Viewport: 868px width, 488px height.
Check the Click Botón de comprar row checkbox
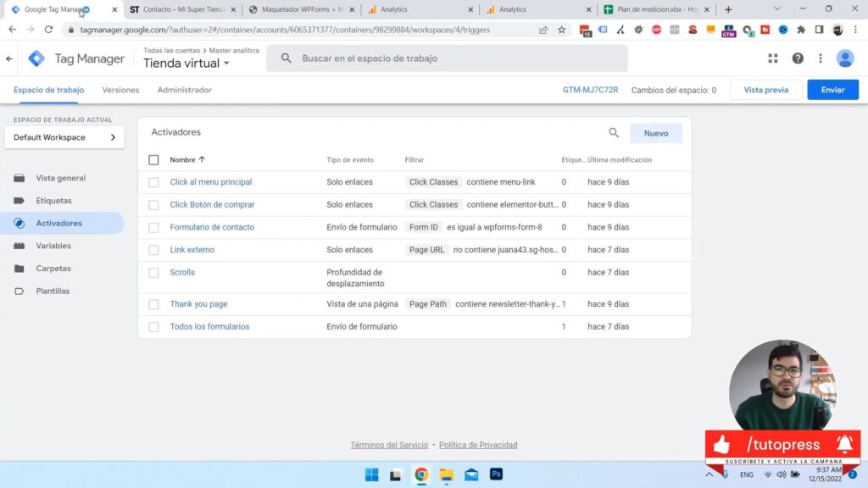[x=153, y=205]
